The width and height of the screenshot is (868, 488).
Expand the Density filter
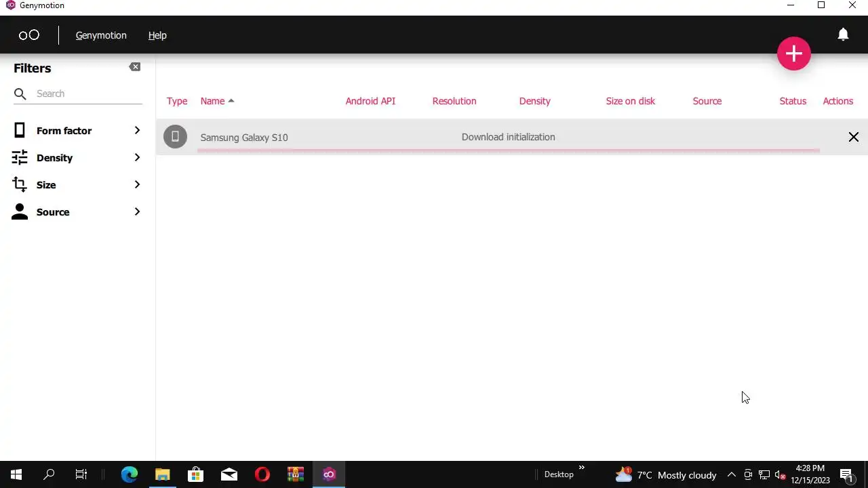click(137, 157)
